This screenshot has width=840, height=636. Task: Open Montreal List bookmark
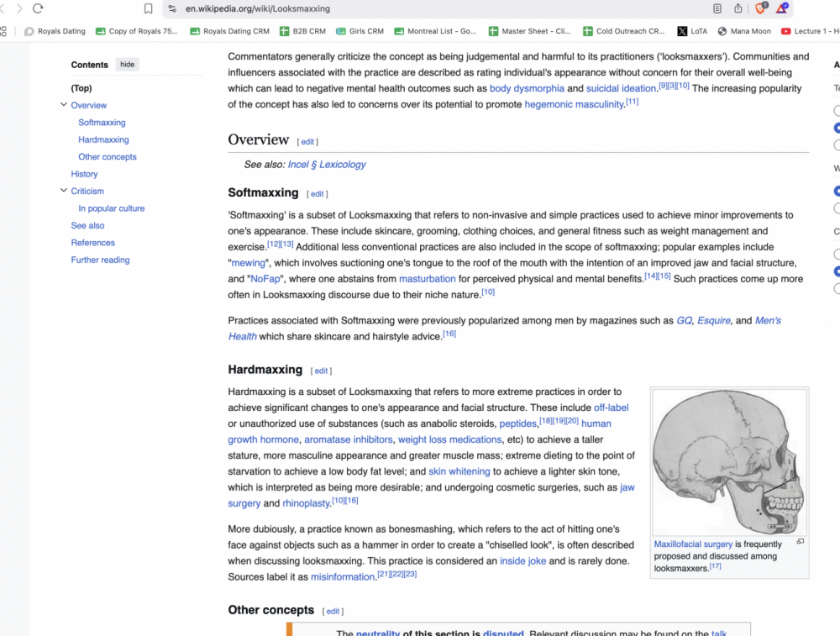coord(435,31)
